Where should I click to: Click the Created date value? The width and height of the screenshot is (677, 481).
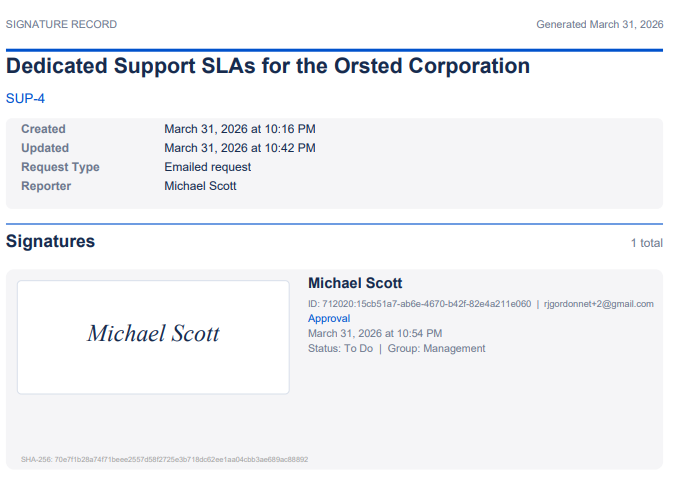coord(240,129)
